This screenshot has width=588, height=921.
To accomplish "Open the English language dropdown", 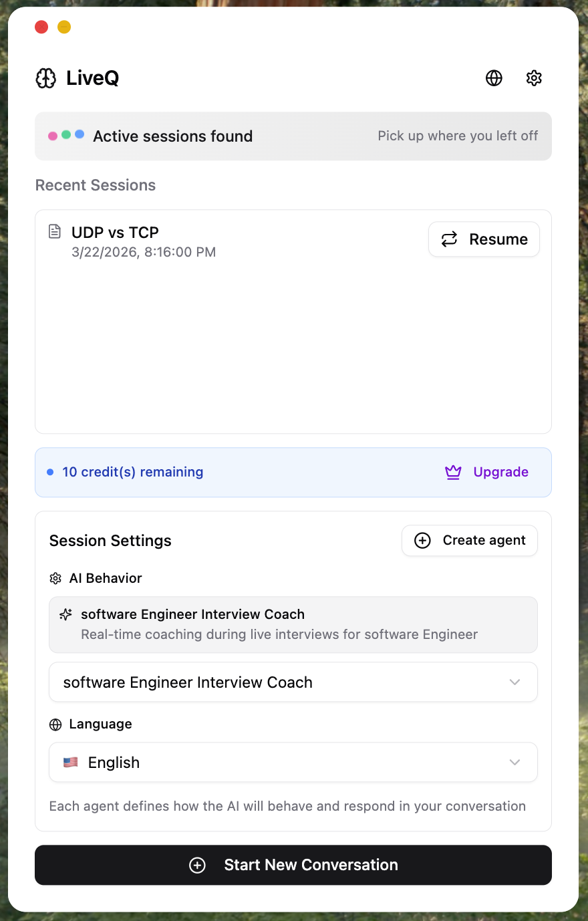I will [293, 763].
